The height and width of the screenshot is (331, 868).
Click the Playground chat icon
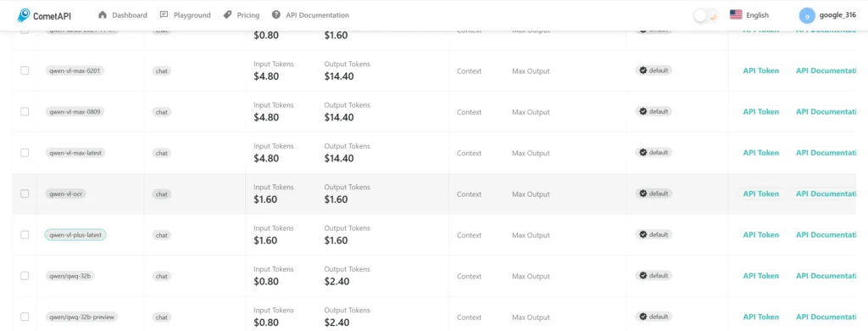pos(164,15)
